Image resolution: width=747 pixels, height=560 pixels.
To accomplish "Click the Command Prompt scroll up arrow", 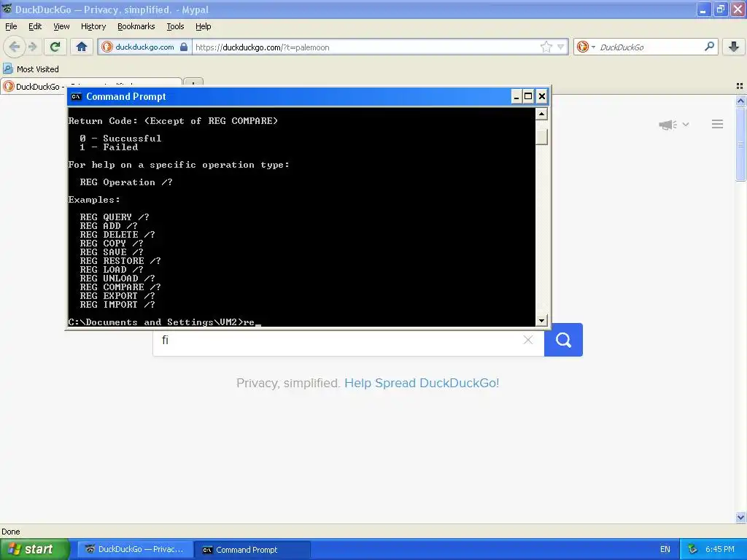I will pyautogui.click(x=541, y=114).
